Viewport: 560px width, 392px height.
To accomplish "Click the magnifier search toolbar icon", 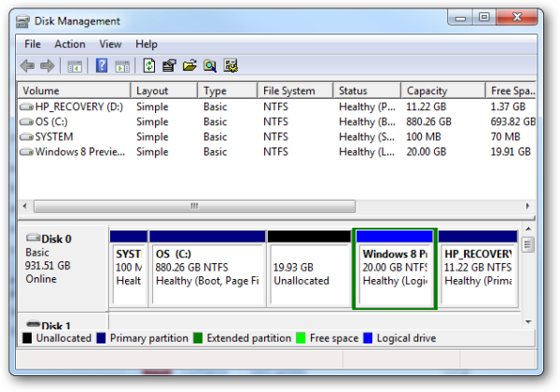I will click(x=210, y=65).
